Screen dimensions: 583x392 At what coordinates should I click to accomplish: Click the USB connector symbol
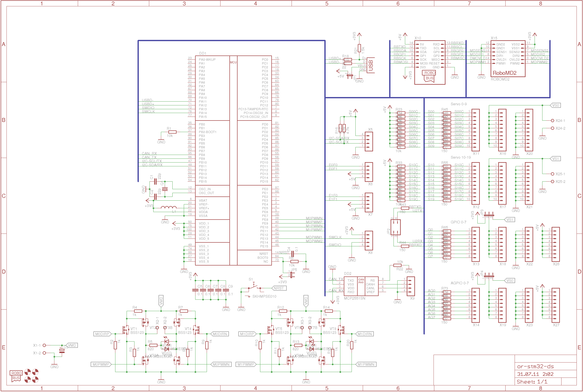pos(371,65)
